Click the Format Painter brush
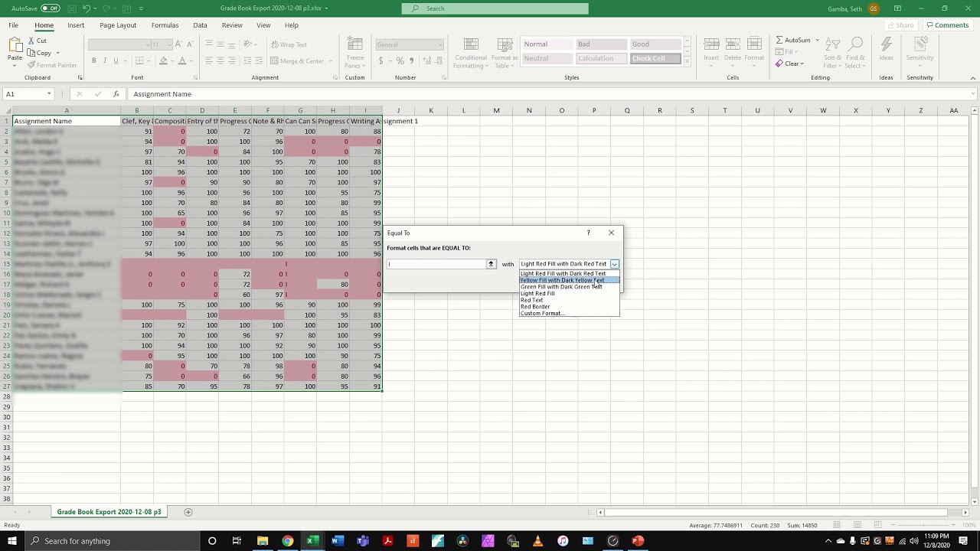The image size is (980, 551). click(x=31, y=65)
